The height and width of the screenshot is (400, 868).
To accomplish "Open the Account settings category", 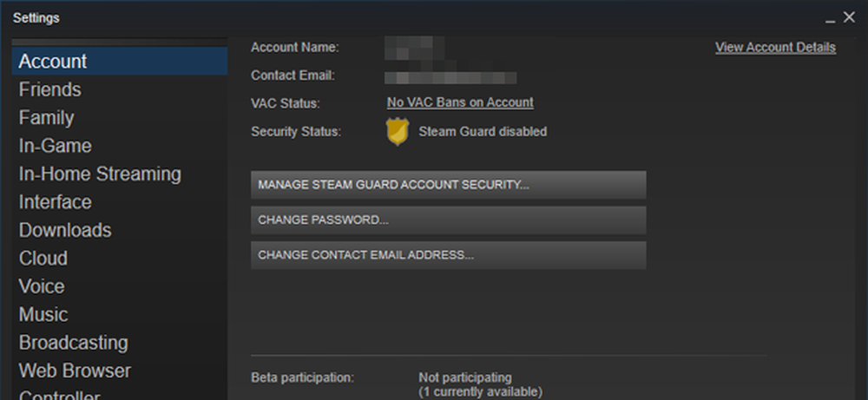I will pyautogui.click(x=120, y=61).
